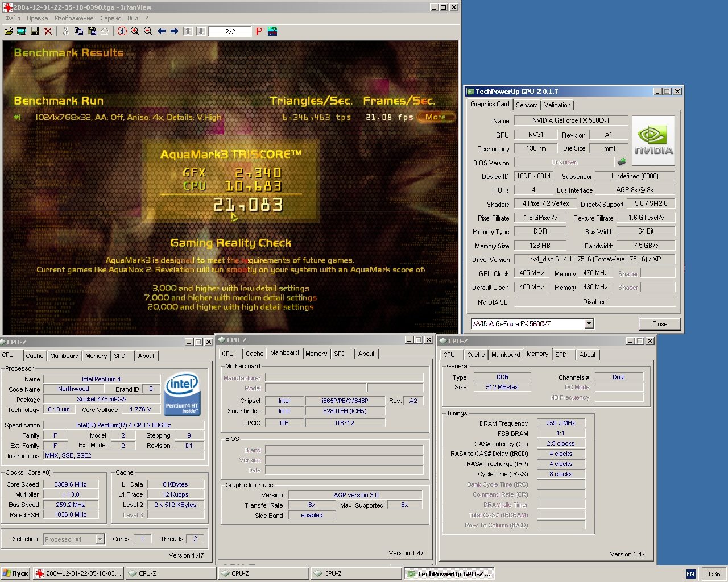Open CPU tab in CPU-Z window showing Motherboard
Image resolution: width=728 pixels, height=582 pixels.
pos(228,354)
